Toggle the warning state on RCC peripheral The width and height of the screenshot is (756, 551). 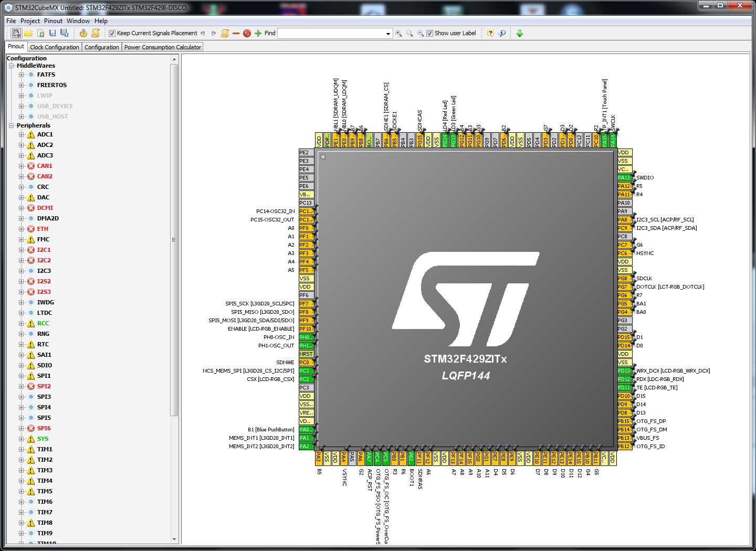pyautogui.click(x=30, y=323)
